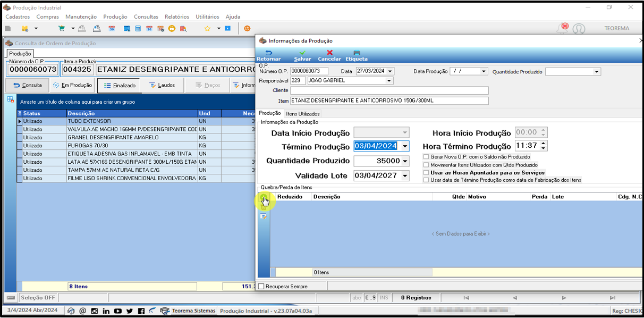Expand the Validade Lote date dropdown
This screenshot has width=644, height=318.
[405, 175]
